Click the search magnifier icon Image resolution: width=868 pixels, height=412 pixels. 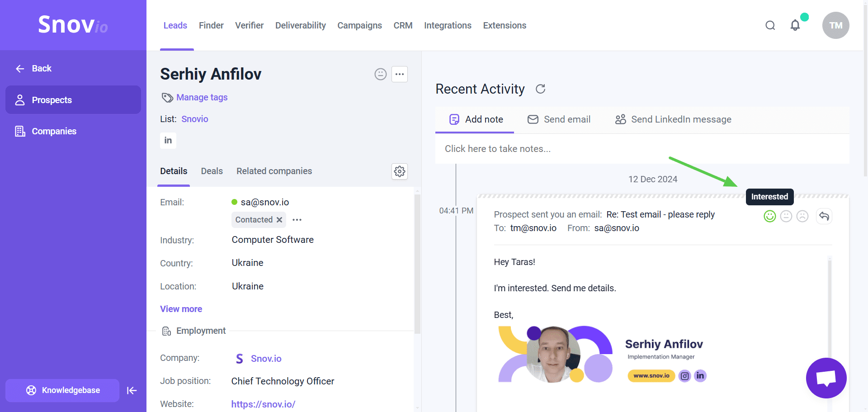pos(770,25)
